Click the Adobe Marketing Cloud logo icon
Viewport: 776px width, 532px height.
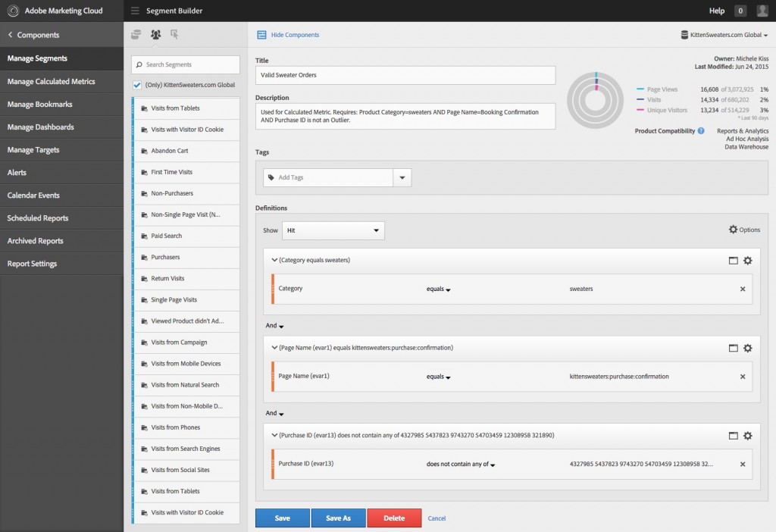click(x=13, y=11)
